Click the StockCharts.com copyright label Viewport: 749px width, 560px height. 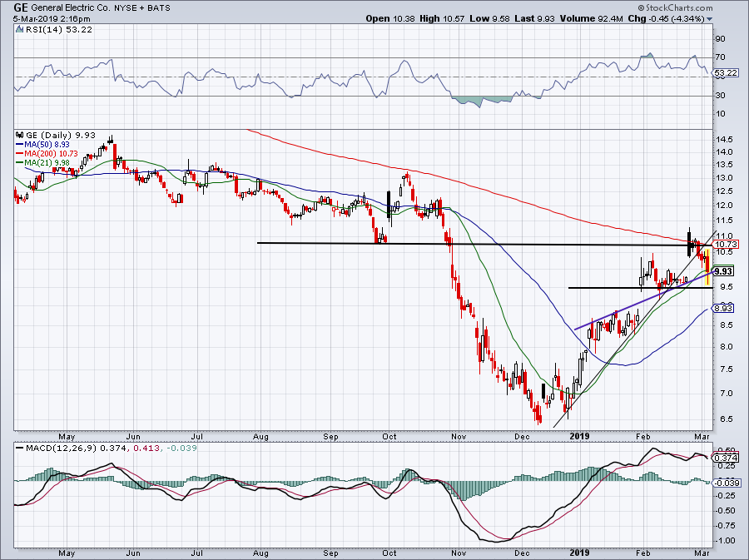point(674,7)
